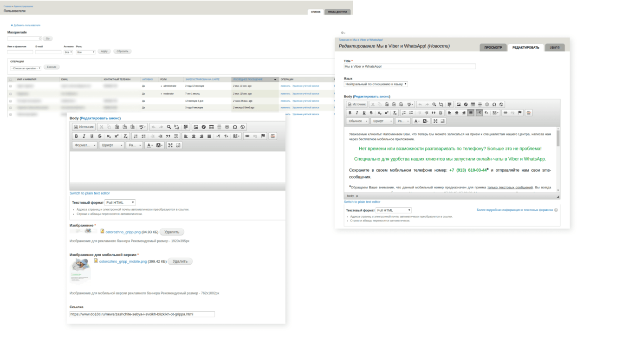
Task: Open the Просмотр tab of the news item
Action: pos(493,47)
